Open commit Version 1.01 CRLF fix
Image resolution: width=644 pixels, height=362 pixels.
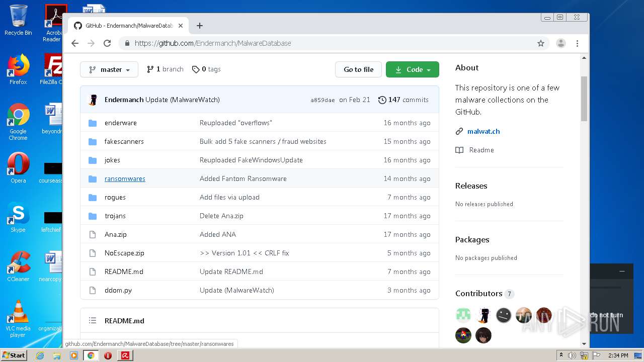click(x=244, y=253)
